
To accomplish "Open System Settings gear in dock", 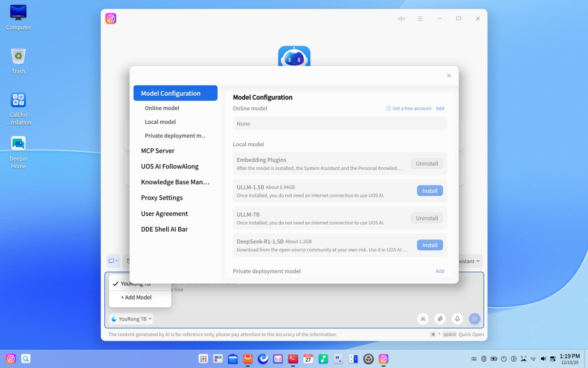I will click(x=368, y=359).
